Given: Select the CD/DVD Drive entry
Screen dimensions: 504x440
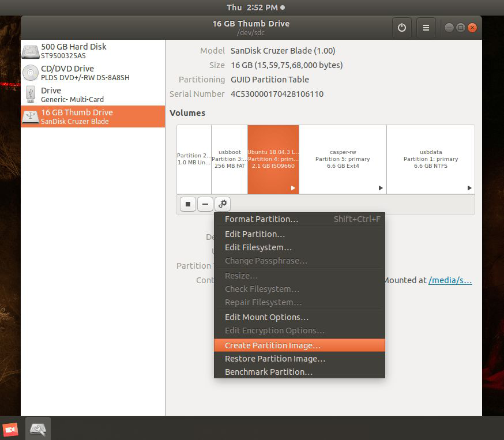Looking at the screenshot, I should [92, 73].
